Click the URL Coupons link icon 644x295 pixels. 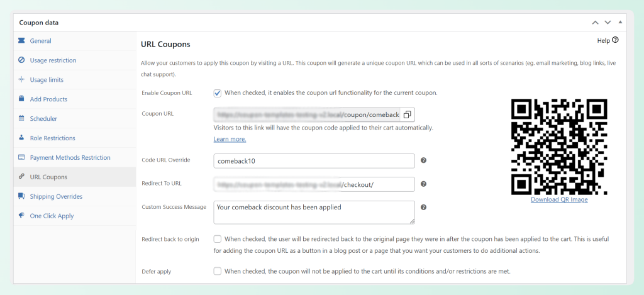tap(21, 177)
